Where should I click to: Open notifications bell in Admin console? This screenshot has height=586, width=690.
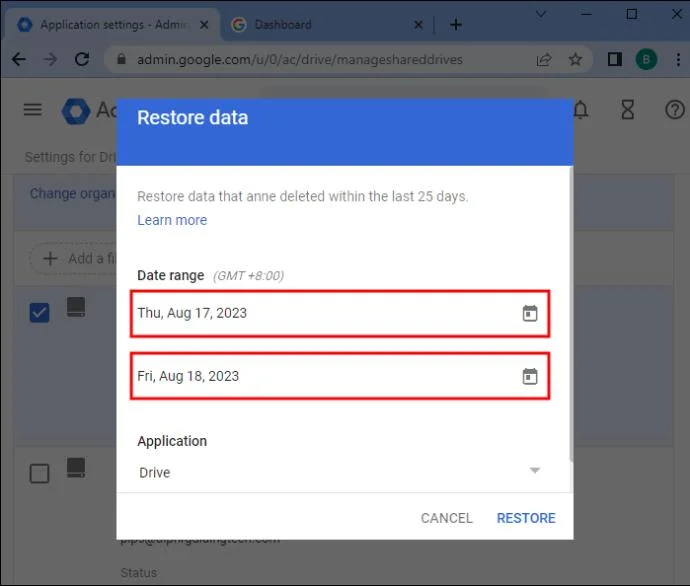(581, 110)
